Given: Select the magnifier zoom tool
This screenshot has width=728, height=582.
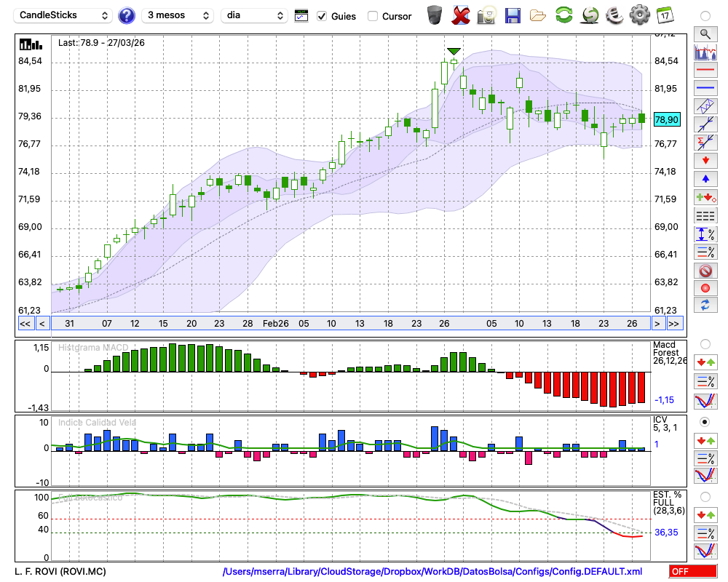Looking at the screenshot, I should (x=705, y=33).
